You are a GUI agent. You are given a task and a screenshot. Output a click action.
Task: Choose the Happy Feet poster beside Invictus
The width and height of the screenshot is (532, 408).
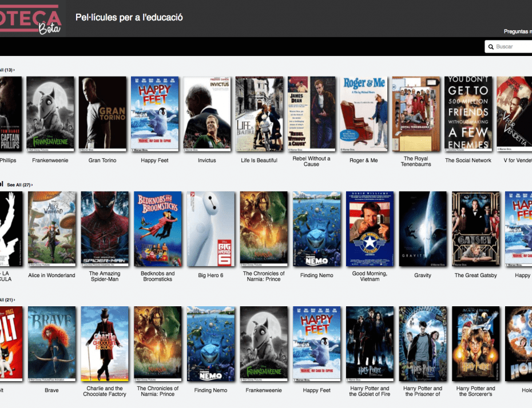[154, 114]
